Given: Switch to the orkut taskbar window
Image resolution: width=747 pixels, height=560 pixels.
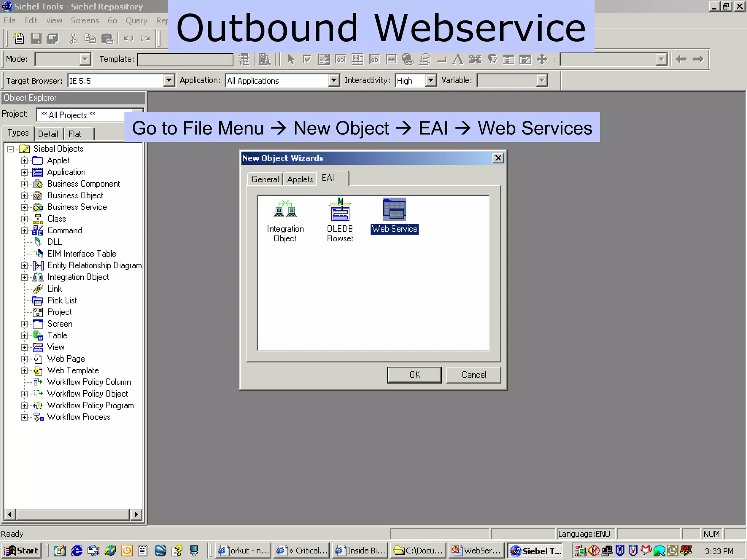Looking at the screenshot, I should 244,551.
